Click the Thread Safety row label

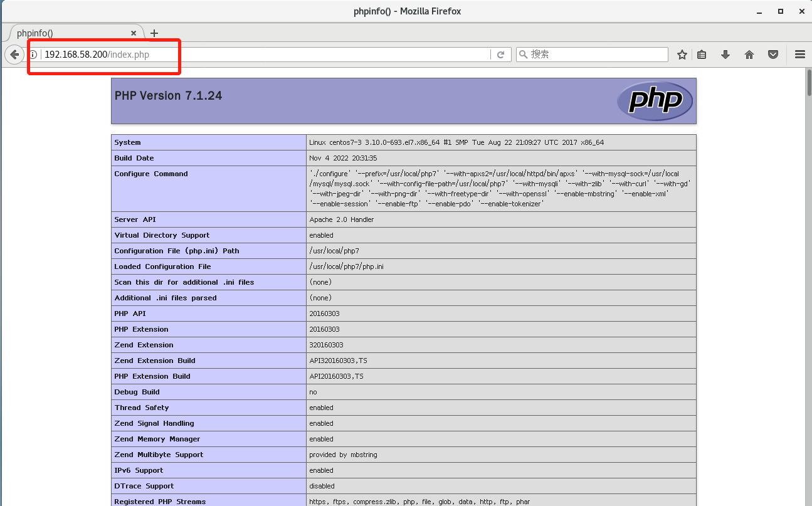[x=141, y=408]
